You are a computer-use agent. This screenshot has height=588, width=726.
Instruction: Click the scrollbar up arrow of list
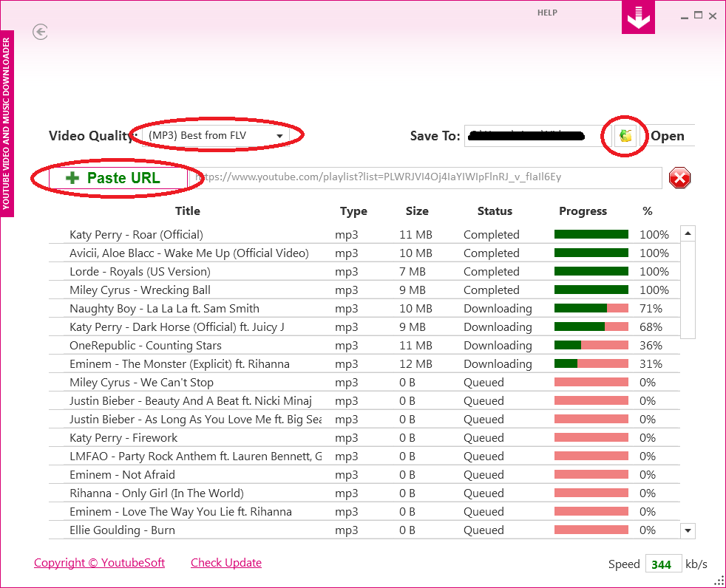688,233
